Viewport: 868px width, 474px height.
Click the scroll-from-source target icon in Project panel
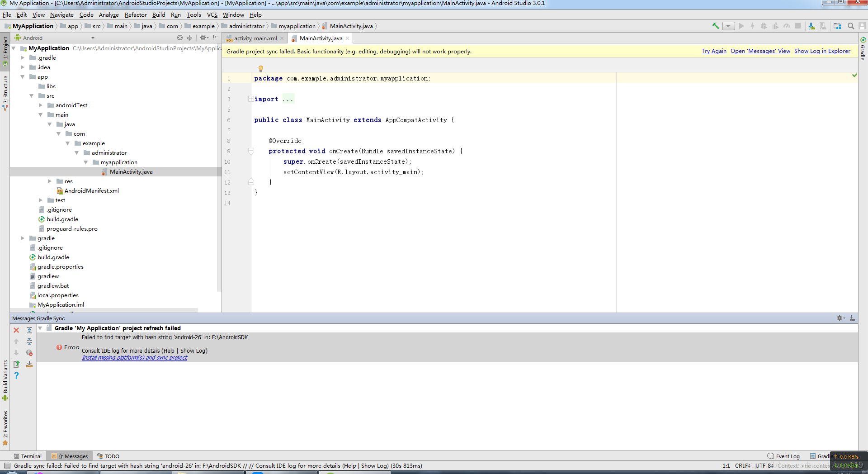pos(180,38)
